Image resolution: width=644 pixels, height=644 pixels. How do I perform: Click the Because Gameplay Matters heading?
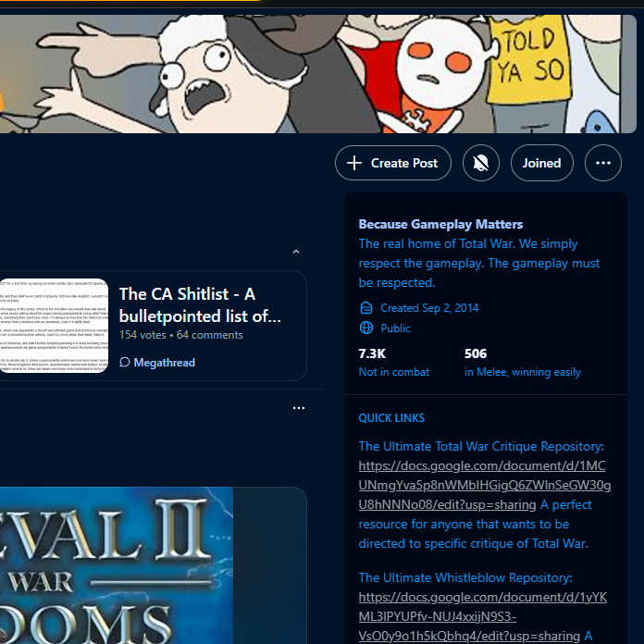(x=440, y=224)
